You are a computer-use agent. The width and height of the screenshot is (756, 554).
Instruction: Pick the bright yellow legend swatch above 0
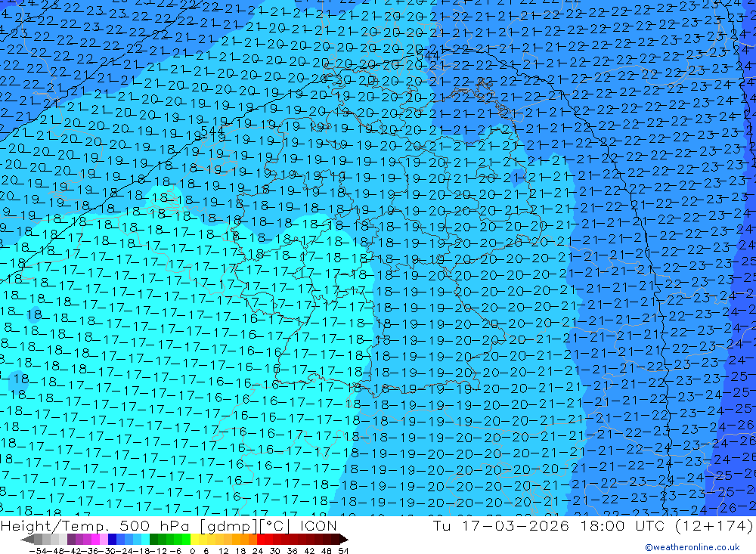tap(194, 539)
